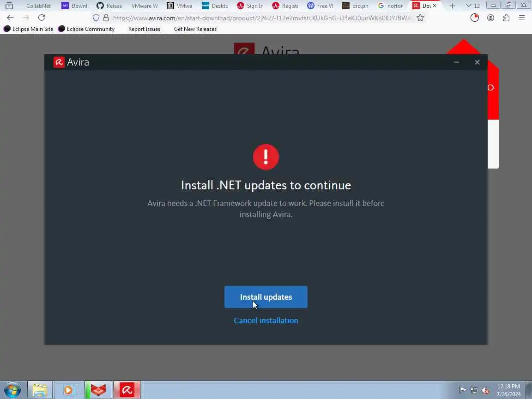This screenshot has width=532, height=399.
Task: Open the recent browsing view icon
Action: (x=9, y=6)
